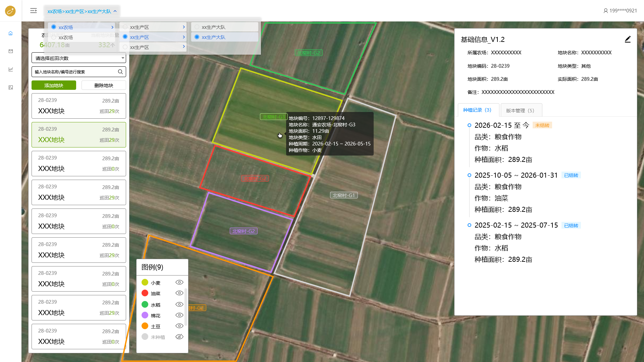Select the unchecked xx农场 radio option

point(54,37)
